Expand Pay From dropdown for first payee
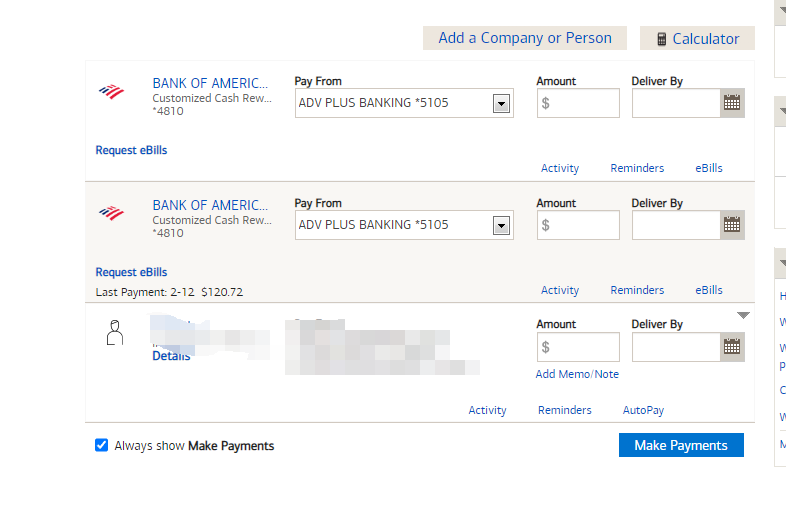The width and height of the screenshot is (786, 508). (x=502, y=103)
